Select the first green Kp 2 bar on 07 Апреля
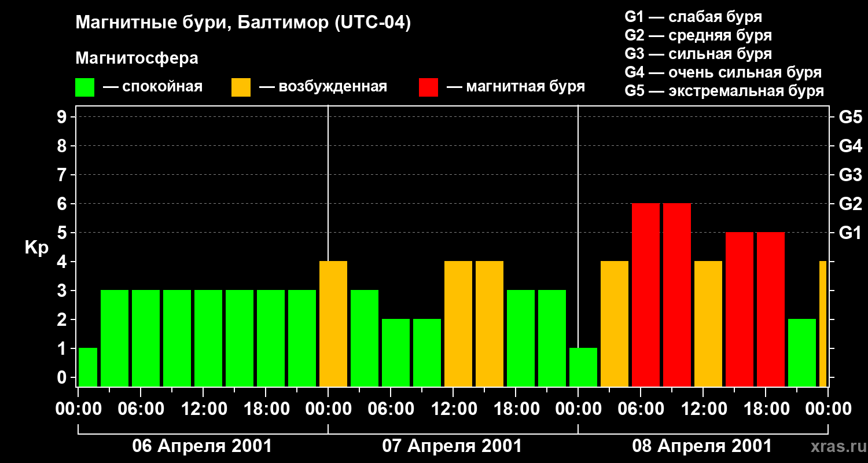The width and height of the screenshot is (868, 463). click(x=396, y=352)
